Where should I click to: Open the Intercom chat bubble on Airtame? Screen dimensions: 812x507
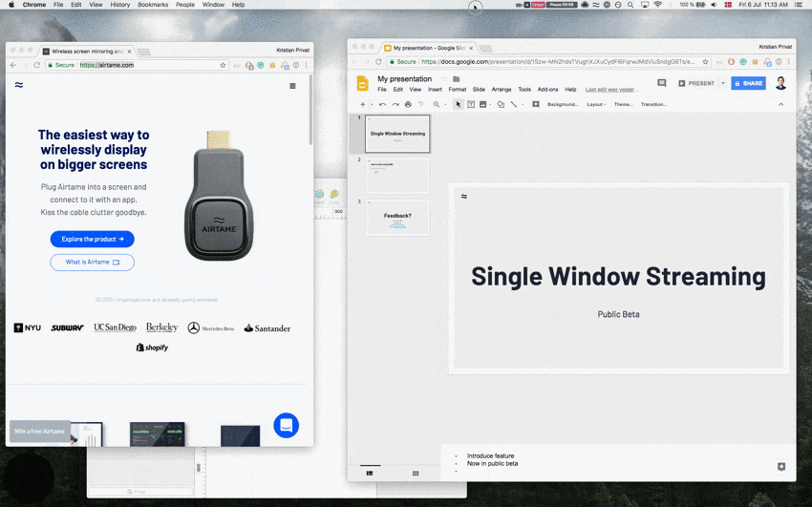(x=287, y=425)
